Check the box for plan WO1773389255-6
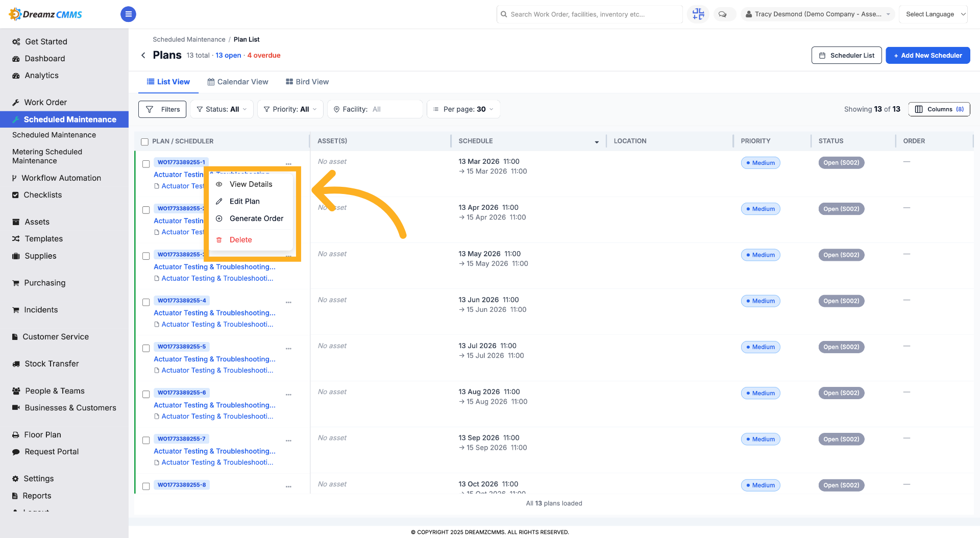 [146, 394]
